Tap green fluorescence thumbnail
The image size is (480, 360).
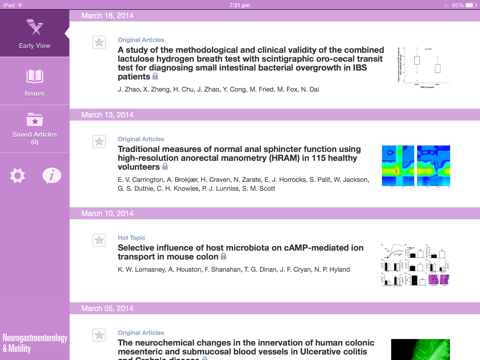pos(420,349)
